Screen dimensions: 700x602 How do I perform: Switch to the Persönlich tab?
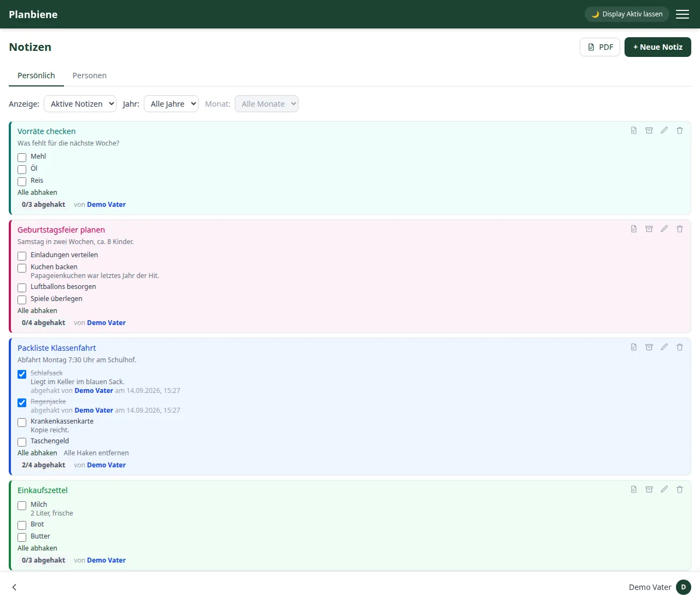pyautogui.click(x=36, y=76)
